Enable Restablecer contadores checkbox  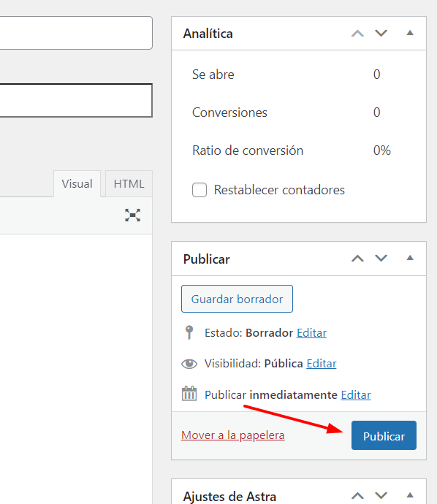coord(199,190)
